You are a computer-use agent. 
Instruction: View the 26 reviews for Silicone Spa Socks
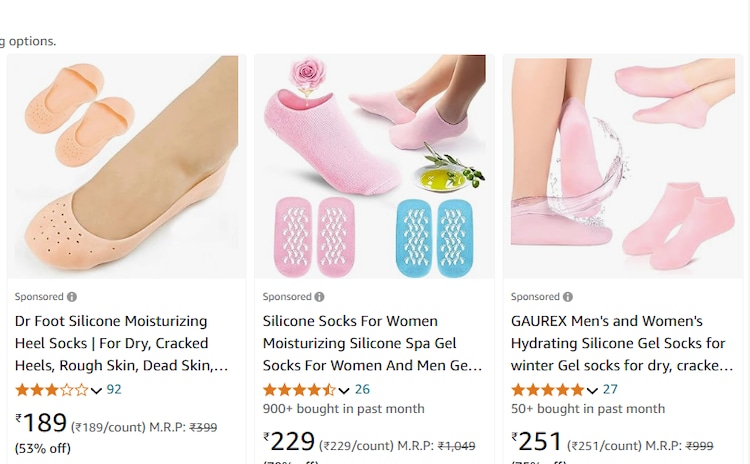pos(362,390)
